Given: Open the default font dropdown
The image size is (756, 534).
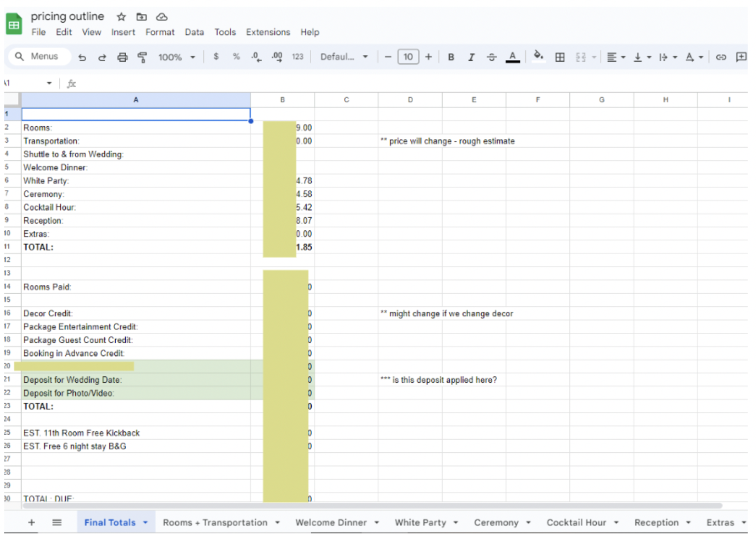Looking at the screenshot, I should [x=344, y=57].
